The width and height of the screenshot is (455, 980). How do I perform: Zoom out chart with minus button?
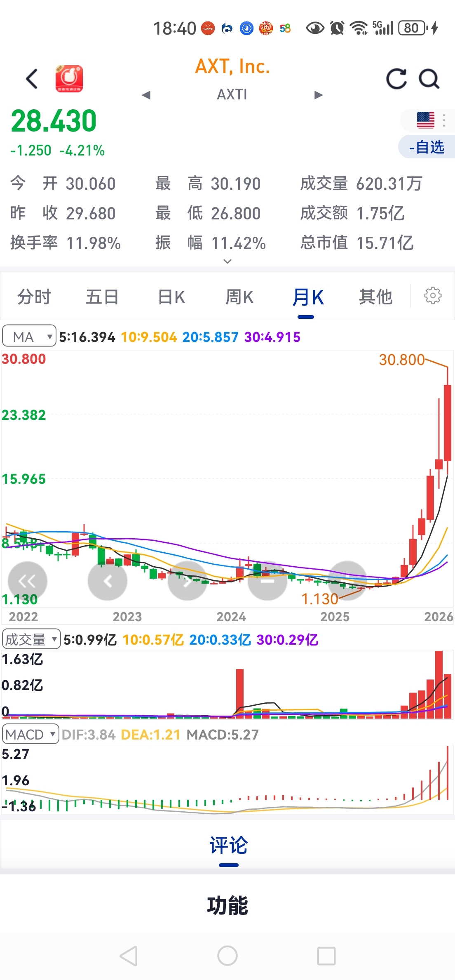tap(267, 581)
